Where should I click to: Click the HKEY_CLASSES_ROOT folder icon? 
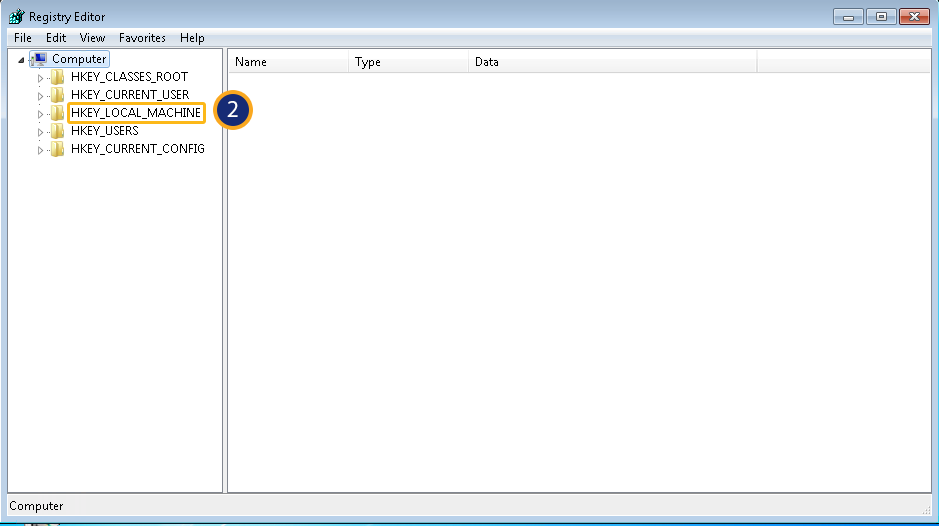[x=58, y=77]
